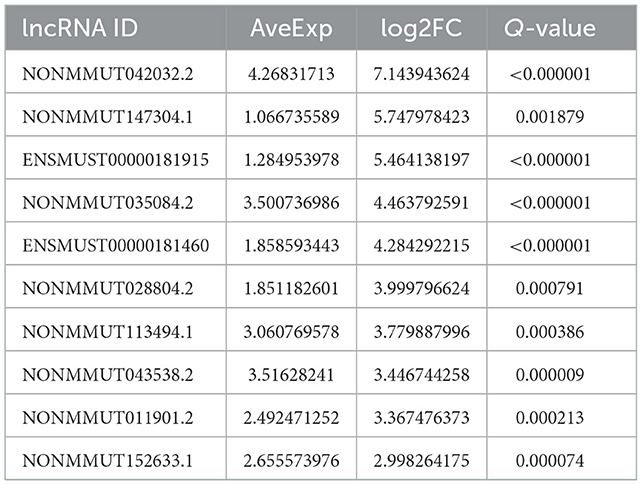Click AveExp value 1.851182601
Image resolution: width=642 pixels, height=485 pixels.
click(291, 289)
